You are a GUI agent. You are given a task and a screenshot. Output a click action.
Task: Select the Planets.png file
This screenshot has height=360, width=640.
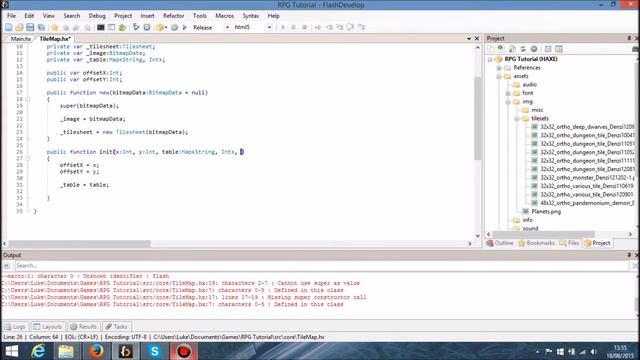[x=546, y=212]
